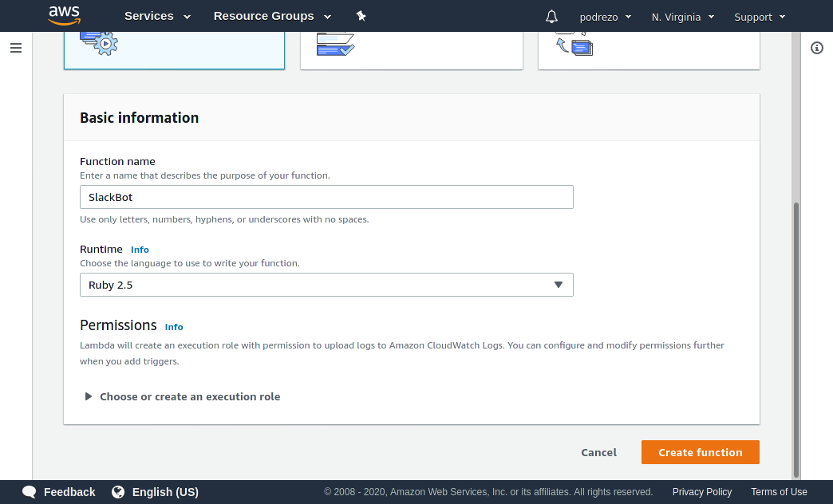Click the Create function button
This screenshot has height=504, width=833.
(700, 452)
